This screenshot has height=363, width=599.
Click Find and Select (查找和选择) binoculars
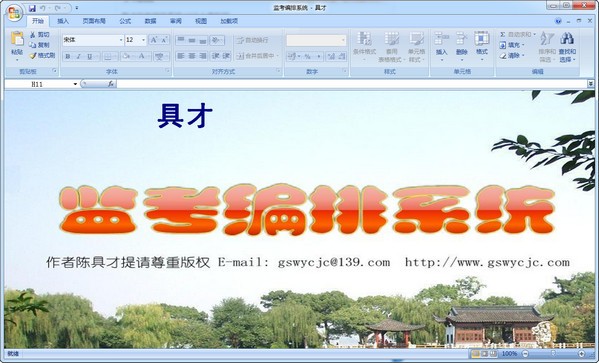click(567, 39)
